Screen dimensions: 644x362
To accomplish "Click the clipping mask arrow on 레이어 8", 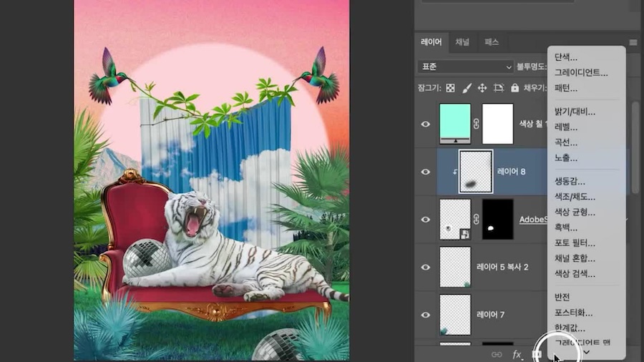I will (x=454, y=172).
